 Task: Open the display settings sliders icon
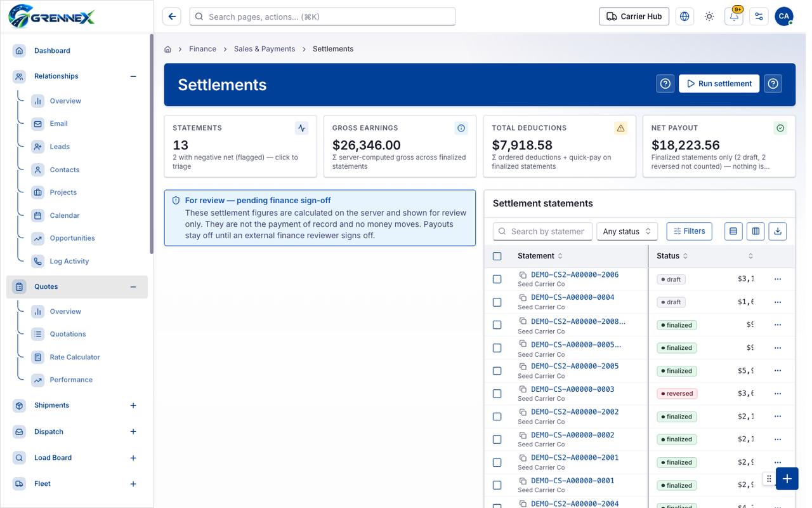click(759, 17)
